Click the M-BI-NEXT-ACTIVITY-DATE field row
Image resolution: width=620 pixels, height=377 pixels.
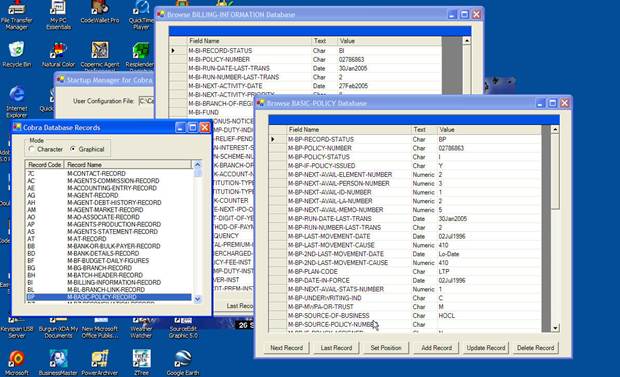click(305, 86)
